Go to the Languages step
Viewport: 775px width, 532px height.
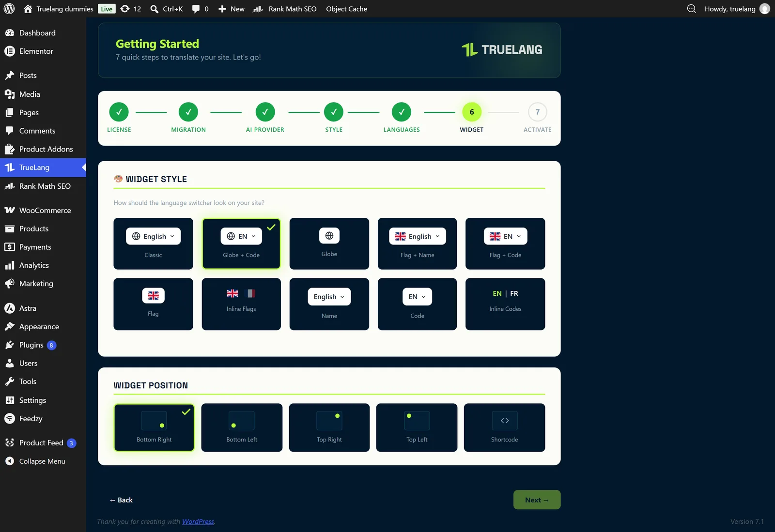402,118
